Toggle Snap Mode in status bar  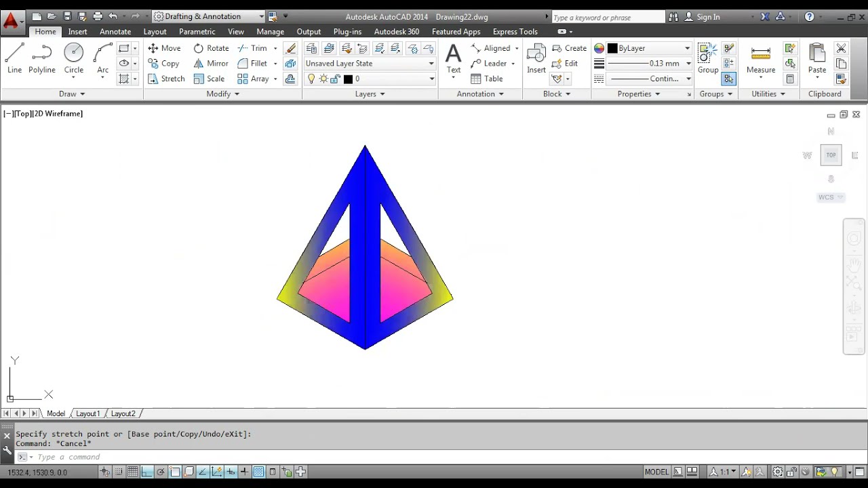tap(119, 472)
